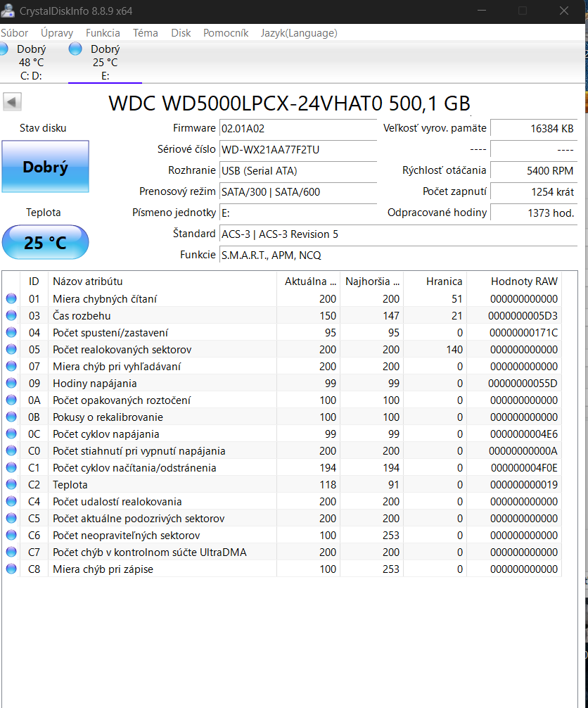Click the Dobrý disk health status button
This screenshot has width=588, height=708.
[46, 167]
